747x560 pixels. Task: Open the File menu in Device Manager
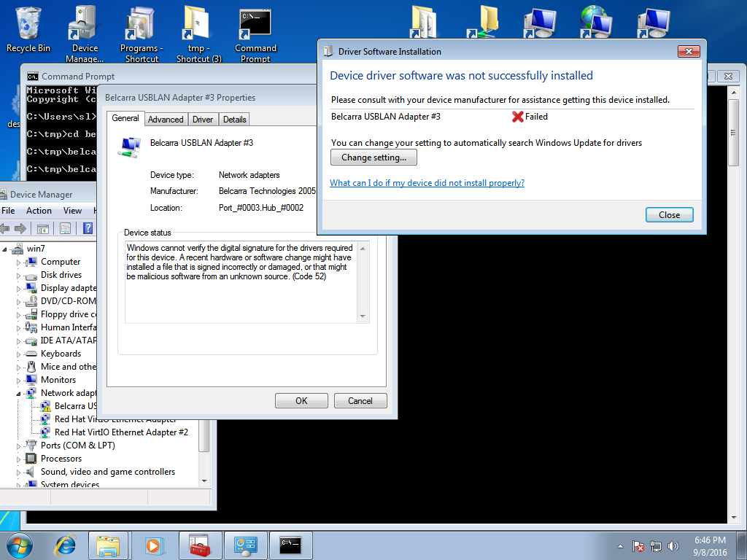click(8, 211)
